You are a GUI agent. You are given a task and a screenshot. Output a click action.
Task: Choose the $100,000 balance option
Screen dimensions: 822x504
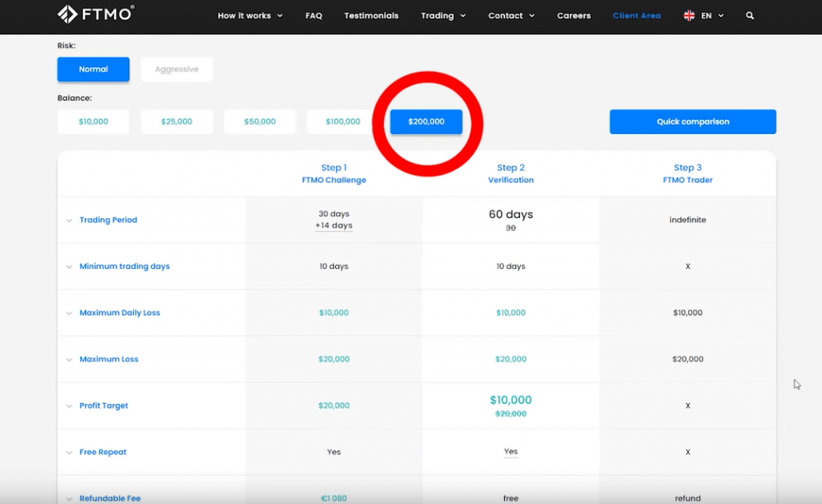(x=343, y=122)
